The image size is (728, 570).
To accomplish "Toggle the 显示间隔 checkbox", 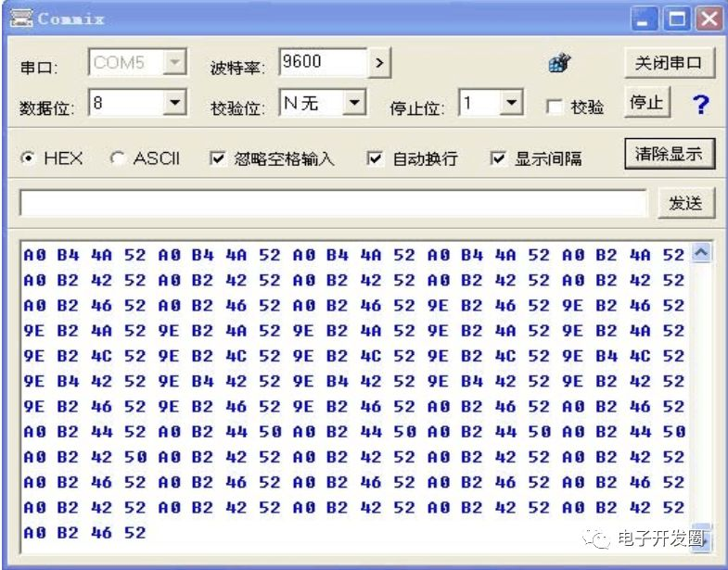I will 497,158.
